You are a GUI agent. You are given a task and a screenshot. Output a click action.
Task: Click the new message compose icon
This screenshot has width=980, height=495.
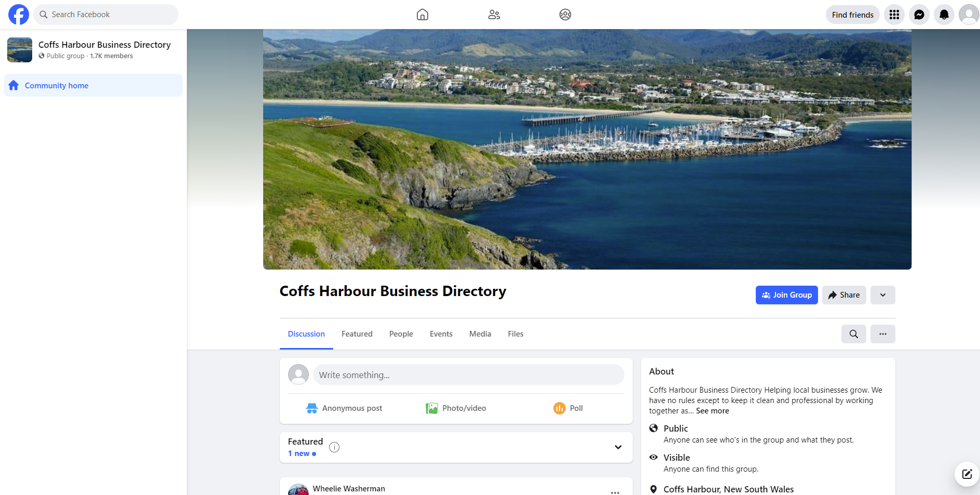(x=967, y=474)
